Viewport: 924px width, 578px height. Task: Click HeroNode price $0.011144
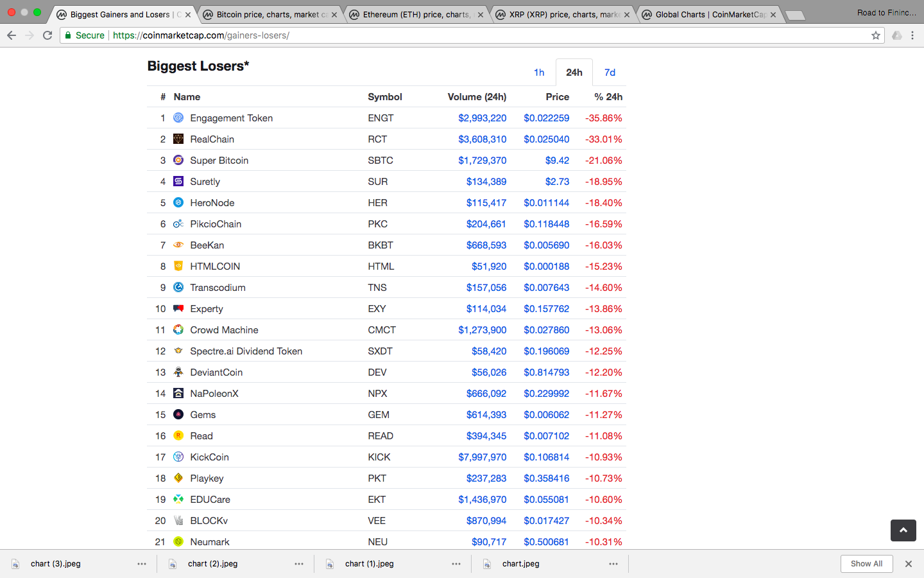tap(547, 203)
